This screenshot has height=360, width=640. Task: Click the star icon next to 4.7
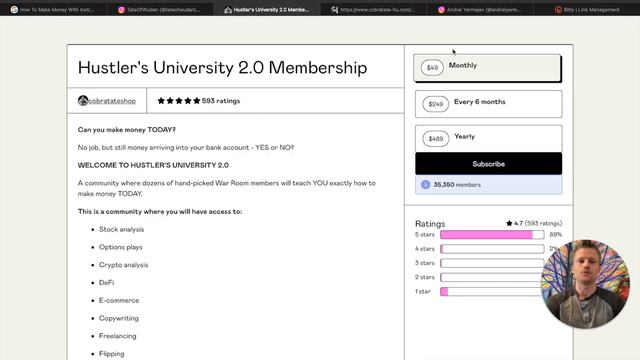(509, 223)
